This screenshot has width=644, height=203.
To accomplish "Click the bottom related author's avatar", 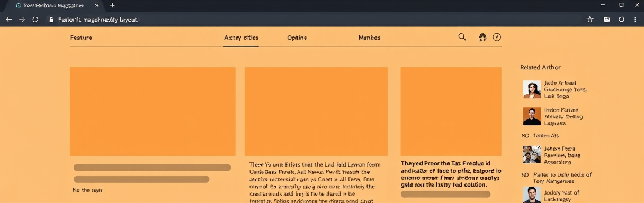I will [x=532, y=195].
